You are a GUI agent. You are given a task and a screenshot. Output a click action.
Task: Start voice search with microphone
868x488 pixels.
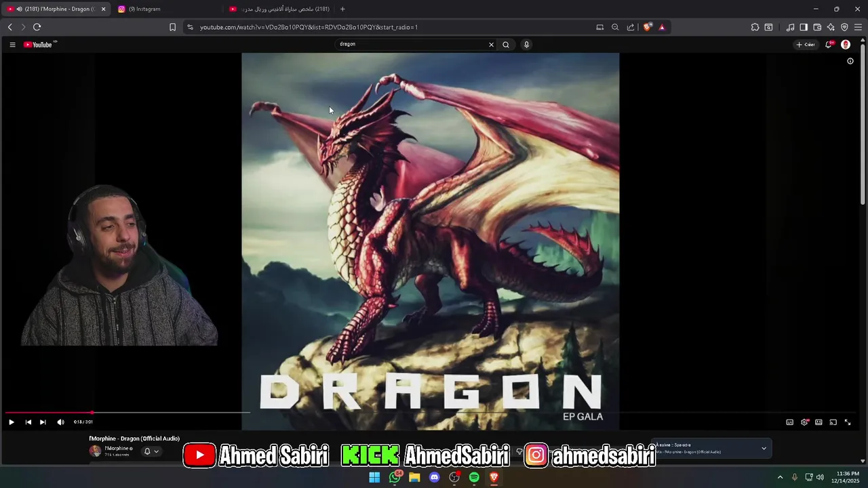click(x=526, y=45)
